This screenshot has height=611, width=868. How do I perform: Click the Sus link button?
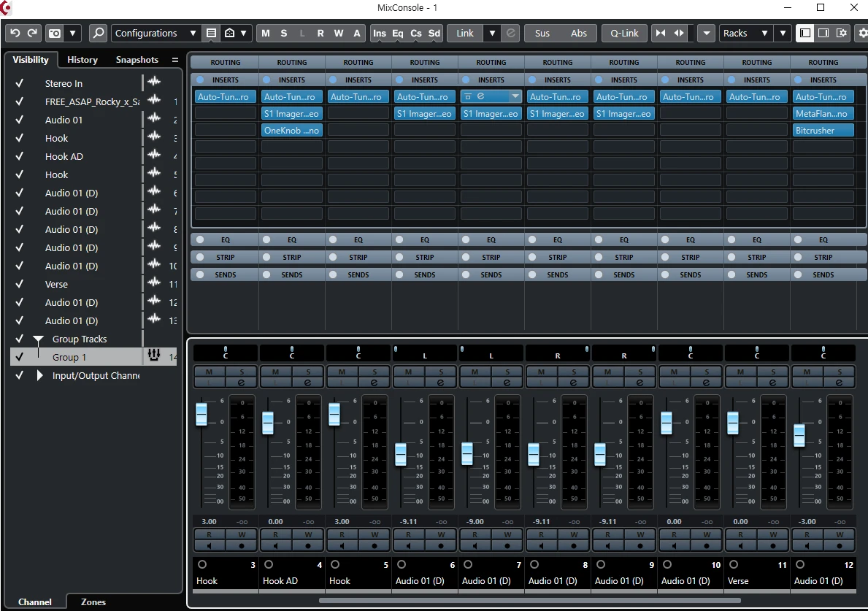(542, 33)
